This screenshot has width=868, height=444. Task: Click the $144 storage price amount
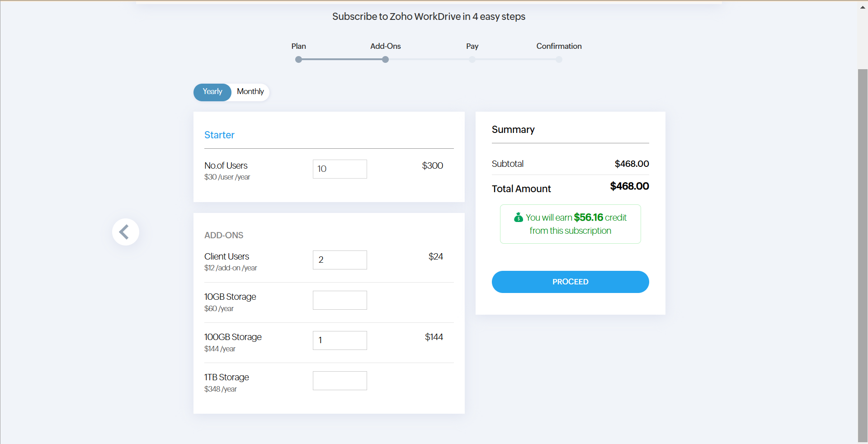coord(434,337)
